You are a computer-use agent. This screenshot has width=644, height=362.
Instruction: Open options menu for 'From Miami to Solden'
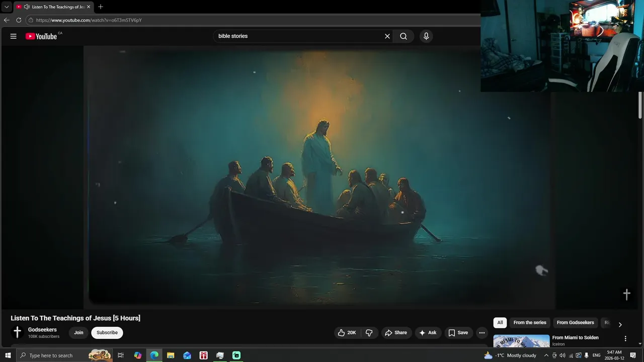(625, 339)
